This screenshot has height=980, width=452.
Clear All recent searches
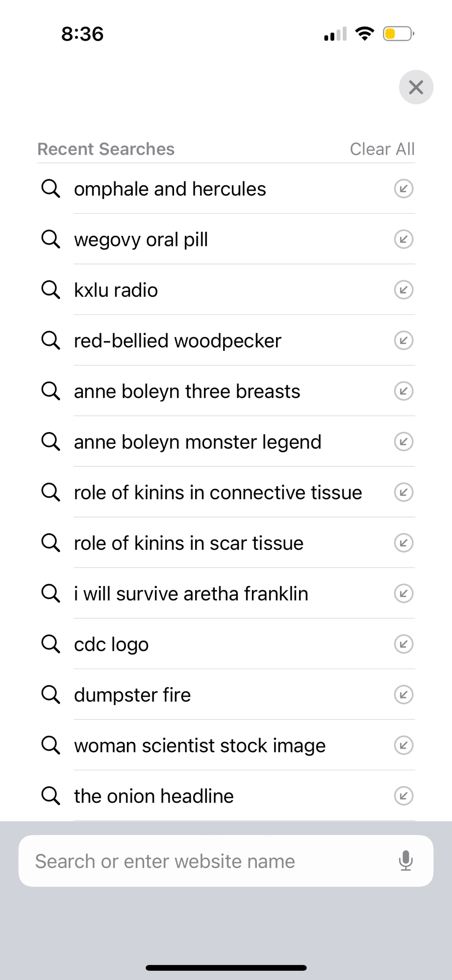tap(382, 149)
